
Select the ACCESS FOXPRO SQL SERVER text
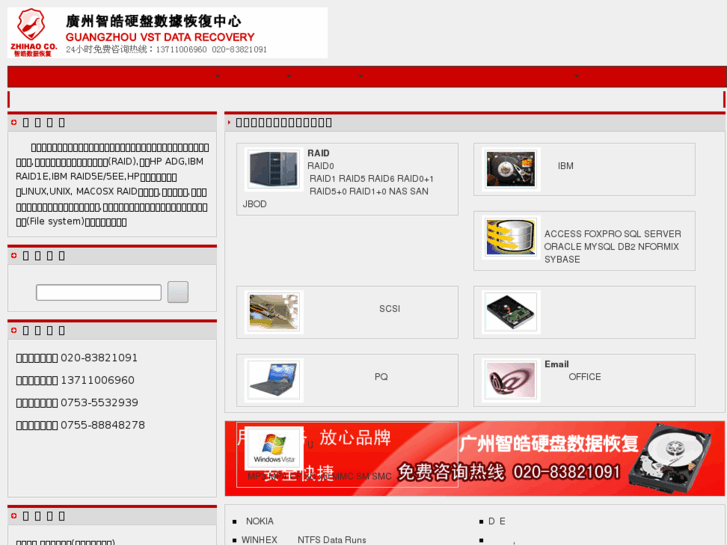[612, 234]
